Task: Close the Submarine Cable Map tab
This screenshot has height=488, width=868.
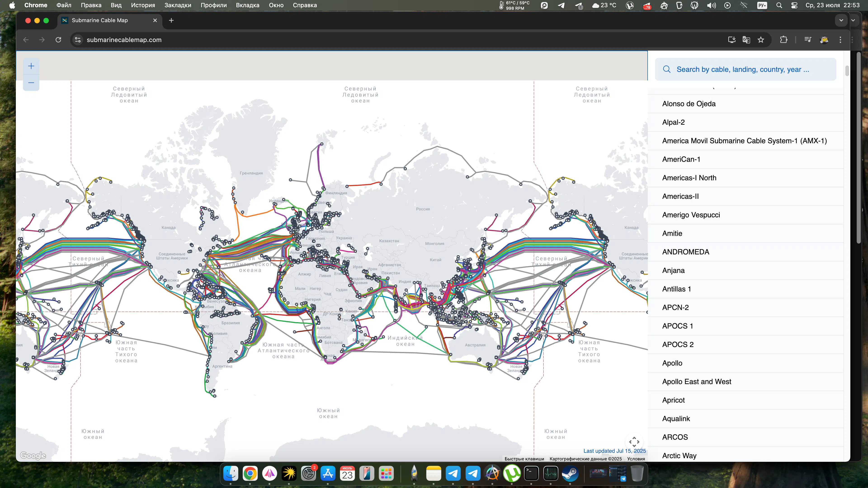Action: point(155,20)
